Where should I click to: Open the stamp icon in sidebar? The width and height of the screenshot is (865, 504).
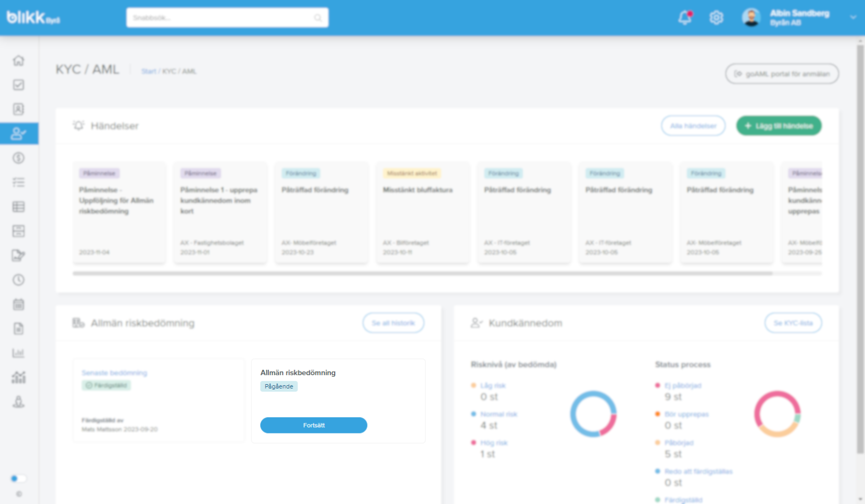(x=19, y=402)
